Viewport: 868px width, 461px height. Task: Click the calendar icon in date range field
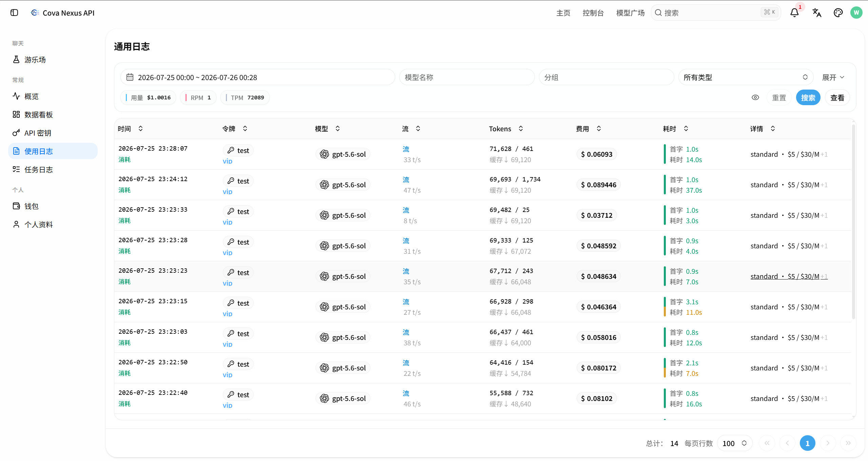130,77
